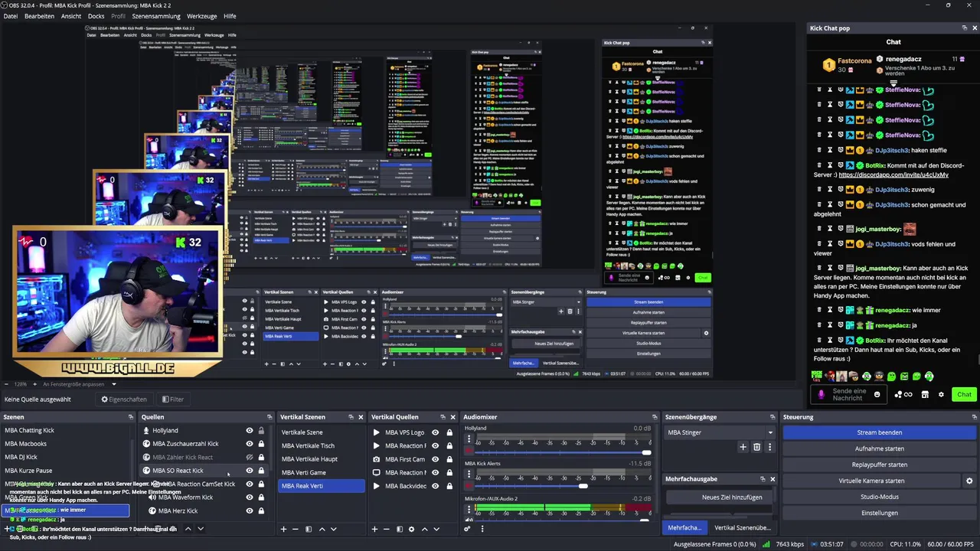This screenshot has width=980, height=551.
Task: Select the MBA Macbooks scene
Action: pyautogui.click(x=66, y=444)
